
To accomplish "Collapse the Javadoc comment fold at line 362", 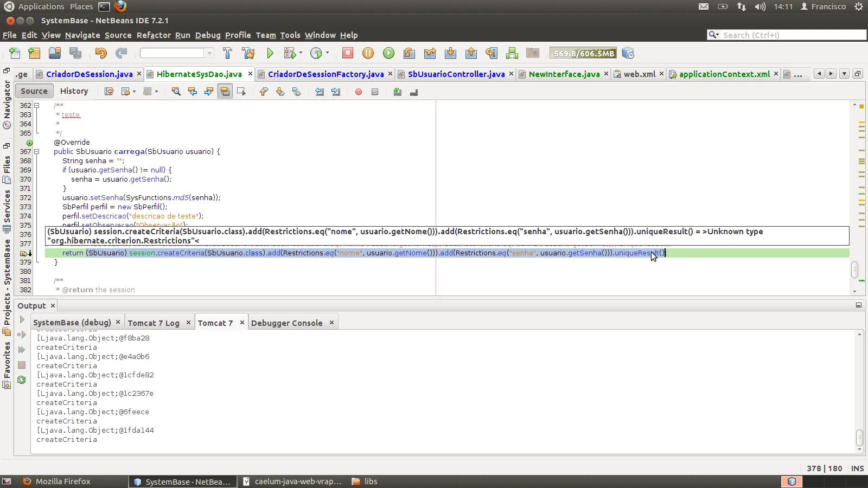I will [x=37, y=106].
